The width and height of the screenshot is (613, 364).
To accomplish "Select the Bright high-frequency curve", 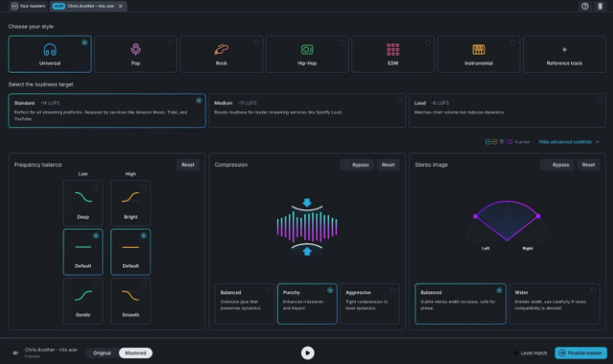I will 130,202.
